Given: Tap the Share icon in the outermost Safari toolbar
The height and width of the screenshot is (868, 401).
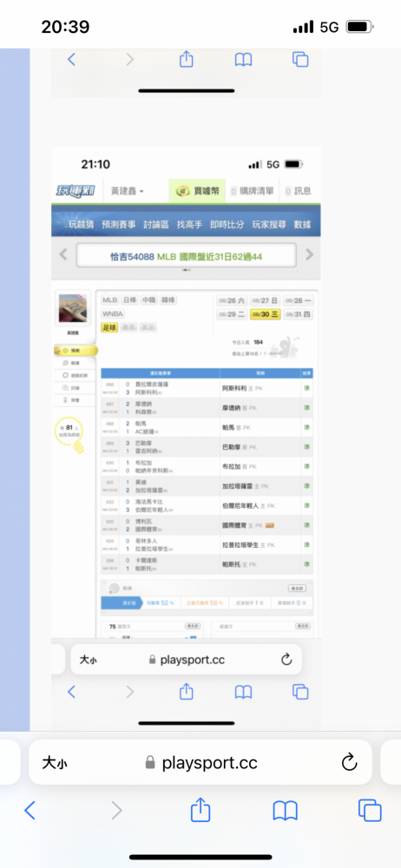Looking at the screenshot, I should tap(200, 811).
